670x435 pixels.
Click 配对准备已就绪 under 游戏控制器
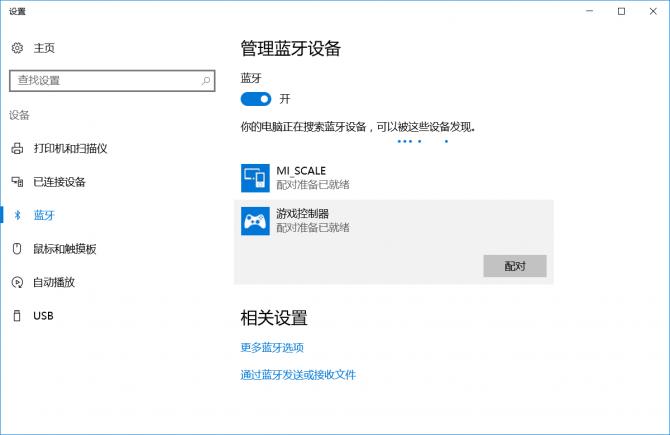313,227
